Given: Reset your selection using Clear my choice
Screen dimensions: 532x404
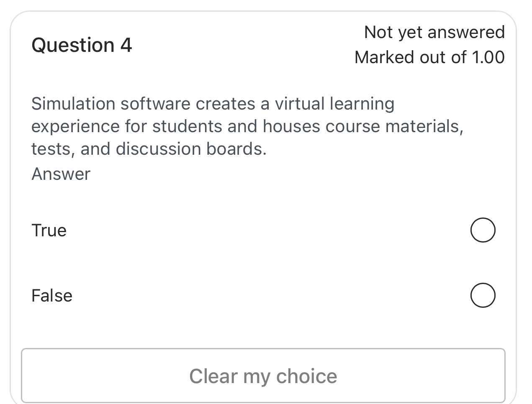Looking at the screenshot, I should (264, 376).
